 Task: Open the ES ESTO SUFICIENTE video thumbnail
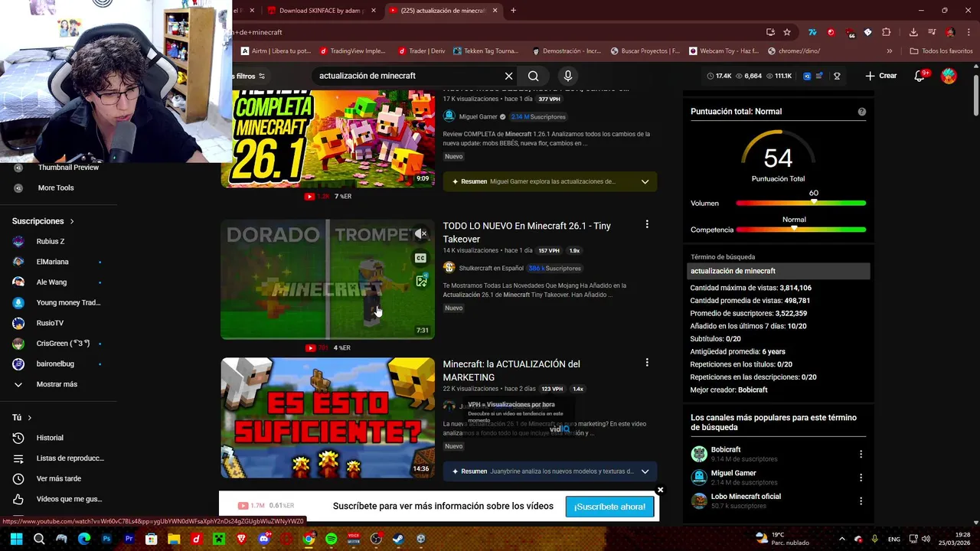[x=328, y=418]
